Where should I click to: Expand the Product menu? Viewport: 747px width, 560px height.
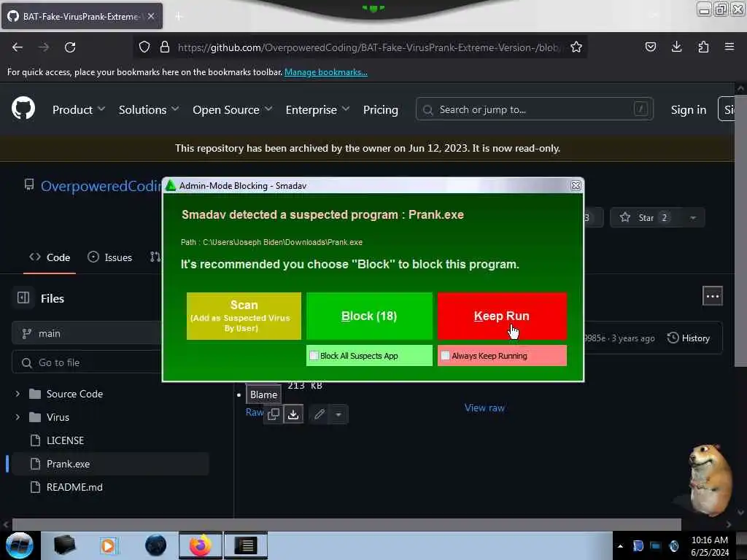79,110
